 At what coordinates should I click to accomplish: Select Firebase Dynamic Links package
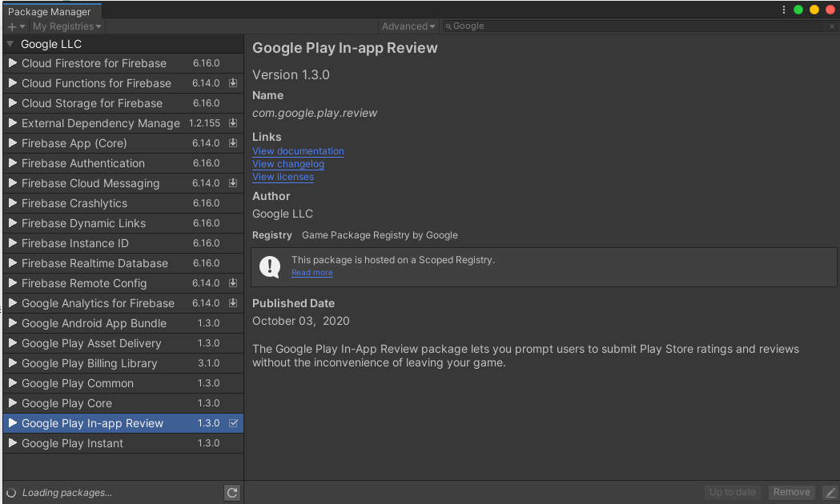point(123,223)
